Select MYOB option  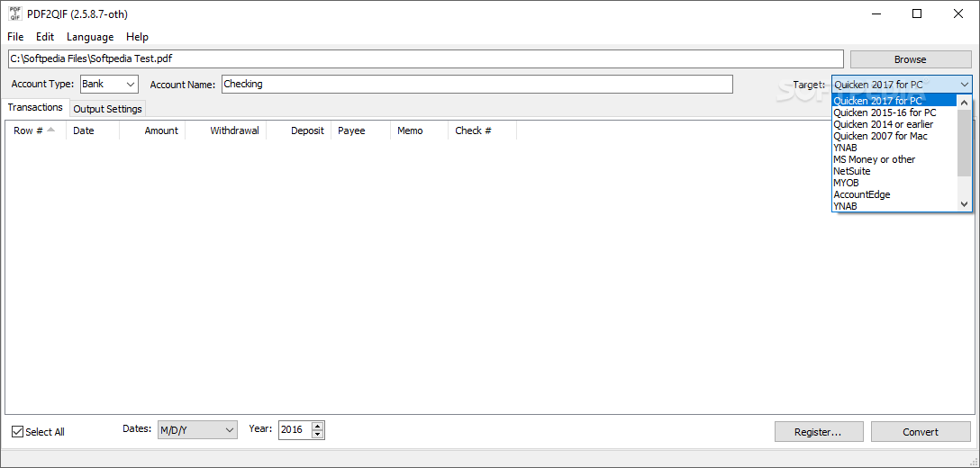coord(894,183)
